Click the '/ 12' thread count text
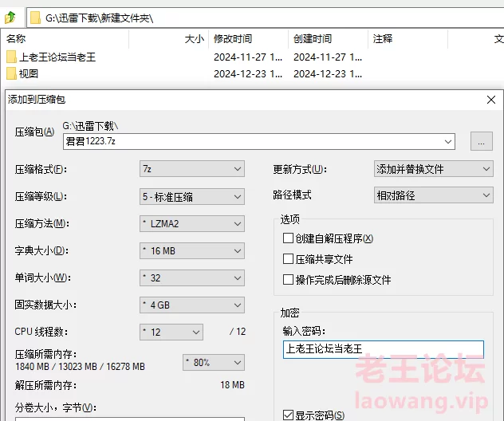This screenshot has height=421, width=504. (238, 332)
